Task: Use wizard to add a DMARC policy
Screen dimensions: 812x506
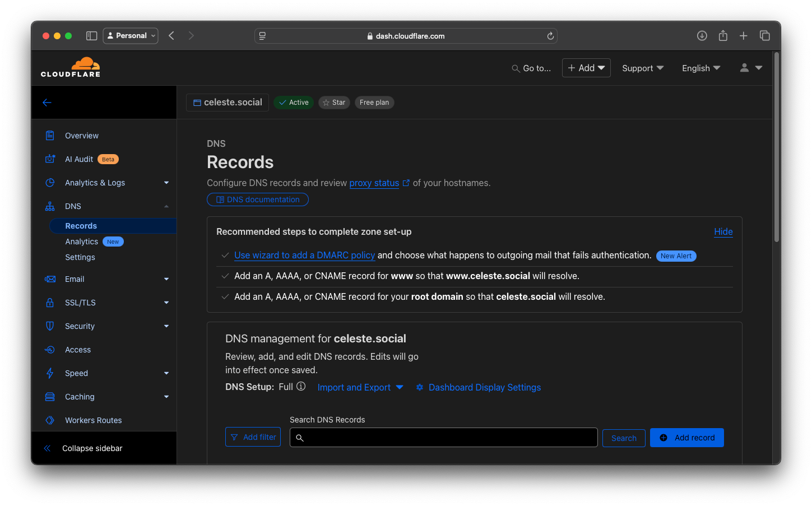Action: 304,256
